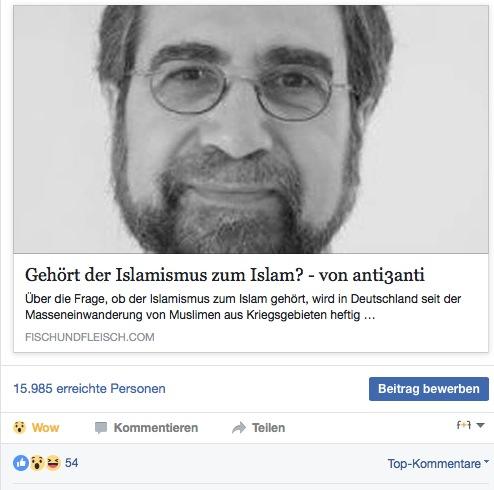This screenshot has width=494, height=490.
Task: Click the article description text snippet
Action: 243,307
